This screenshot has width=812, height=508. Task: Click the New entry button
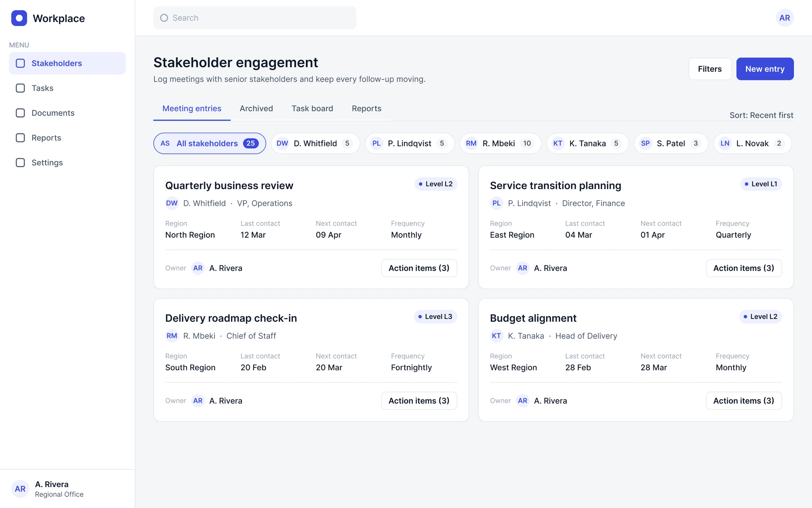point(765,69)
